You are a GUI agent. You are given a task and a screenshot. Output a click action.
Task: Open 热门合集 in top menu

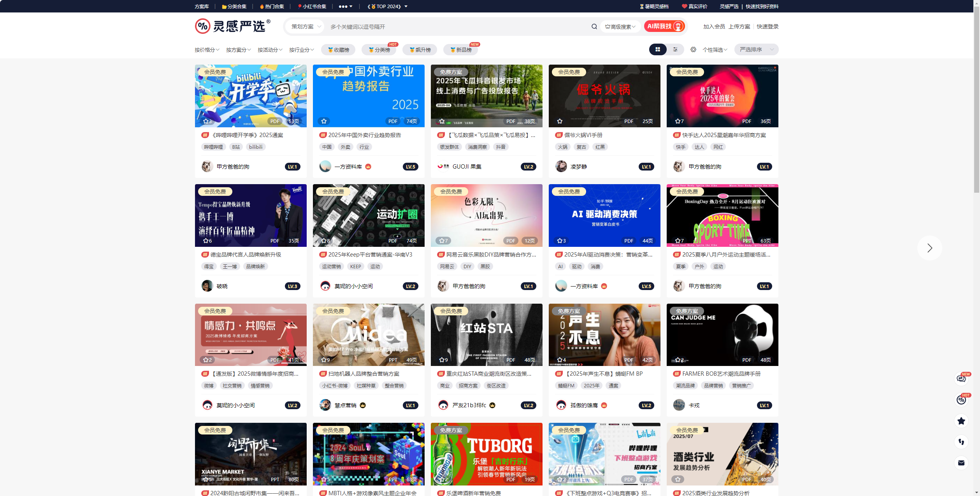(272, 6)
